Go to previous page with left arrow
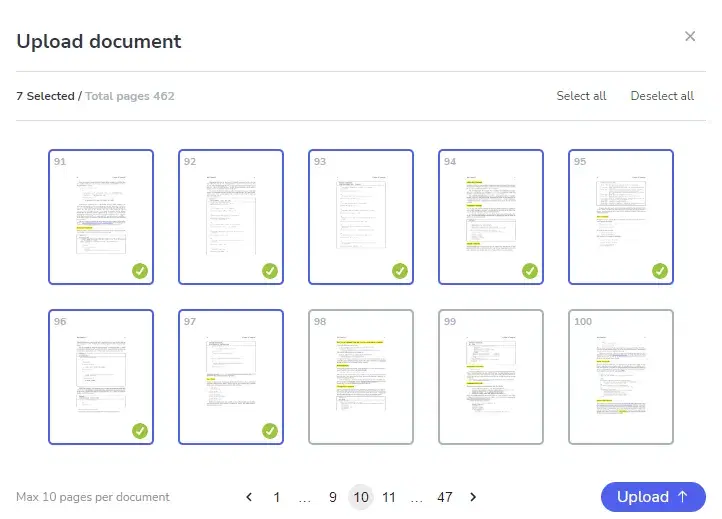 249,497
